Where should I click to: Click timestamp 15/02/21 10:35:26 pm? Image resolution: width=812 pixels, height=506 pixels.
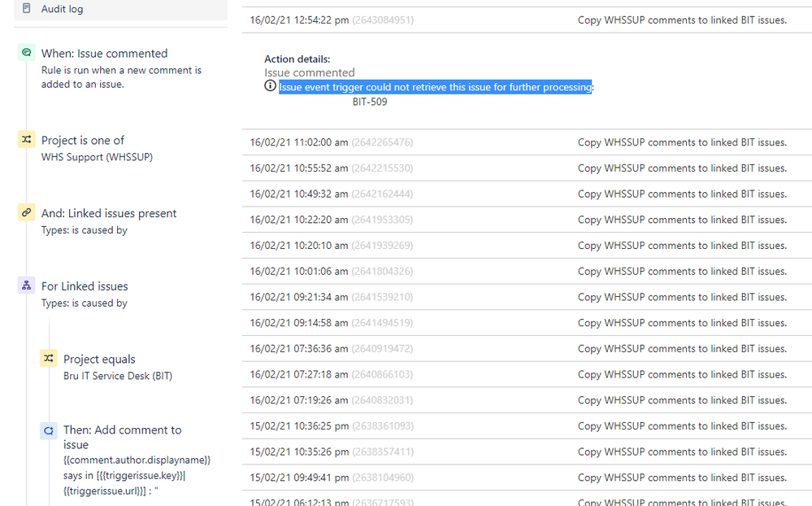[299, 452]
